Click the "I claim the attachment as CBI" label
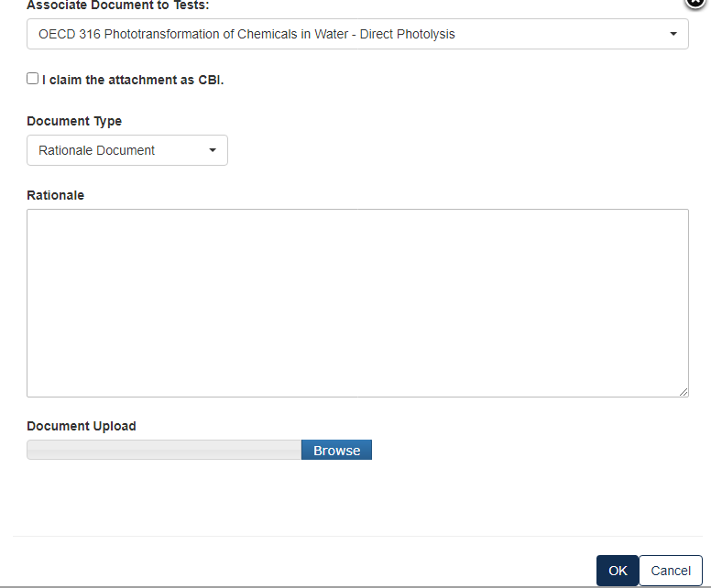The height and width of the screenshot is (588, 711). 133,80
